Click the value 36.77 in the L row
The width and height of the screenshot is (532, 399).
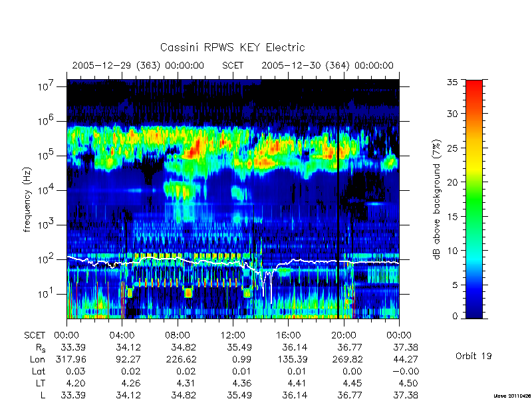coord(350,395)
